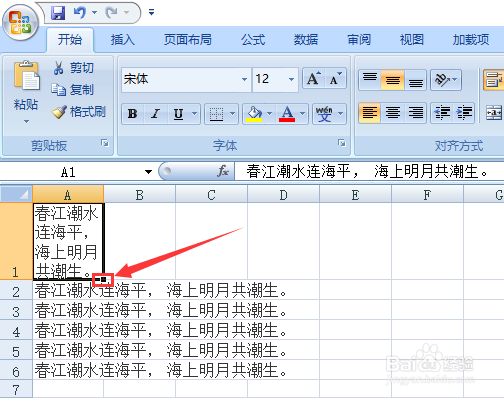Viewport: 504px width, 398px height.
Task: Click the 粘贴 paste clipboard icon
Action: [26, 76]
